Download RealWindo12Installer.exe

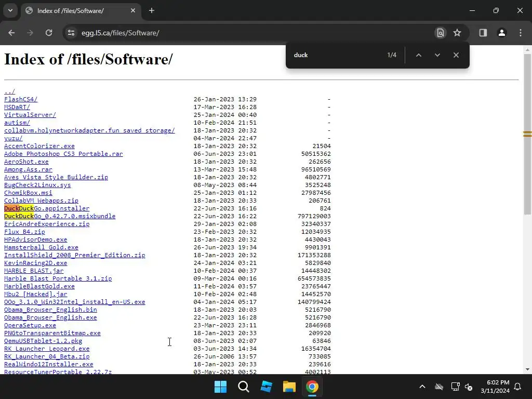48,365
